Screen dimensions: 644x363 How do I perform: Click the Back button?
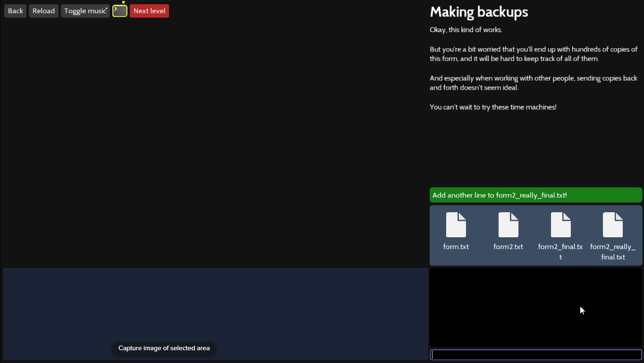click(x=15, y=11)
